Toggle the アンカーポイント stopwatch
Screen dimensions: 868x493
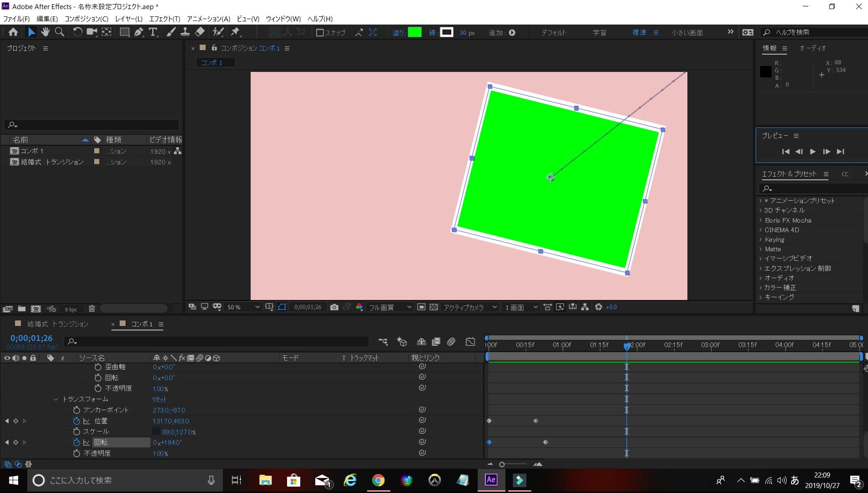(76, 410)
